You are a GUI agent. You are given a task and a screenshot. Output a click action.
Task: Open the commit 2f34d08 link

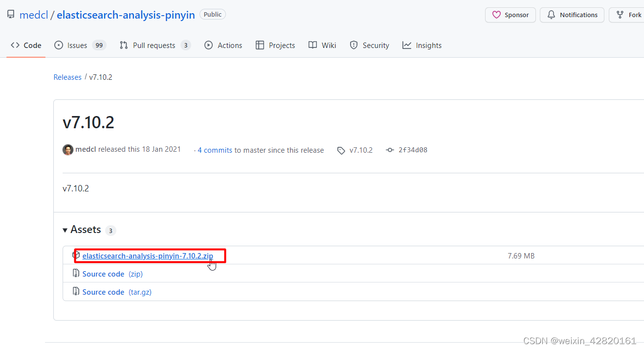413,150
